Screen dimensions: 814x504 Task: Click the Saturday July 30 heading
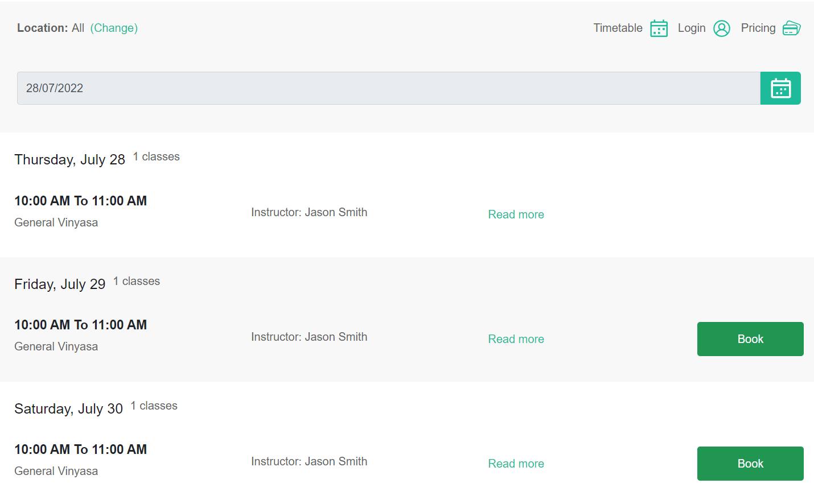tap(68, 408)
